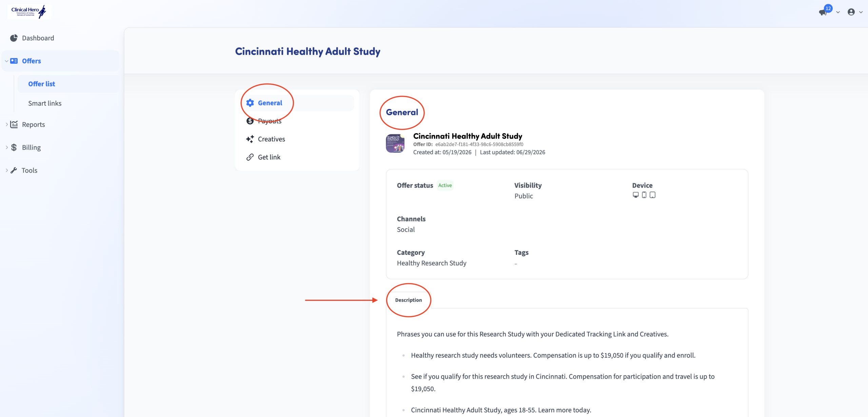
Task: Click the Healthy Research Study category value
Action: (432, 263)
